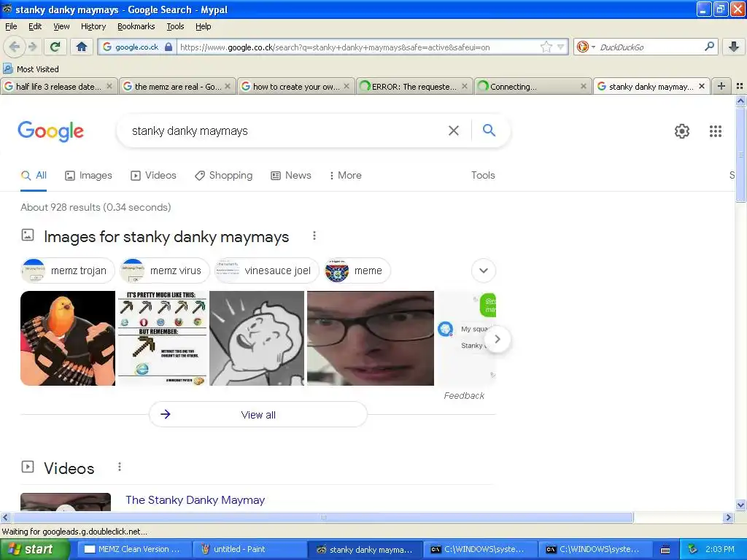The height and width of the screenshot is (560, 747).
Task: Open the Vault Boy grayscale thumbnail
Action: [x=257, y=338]
